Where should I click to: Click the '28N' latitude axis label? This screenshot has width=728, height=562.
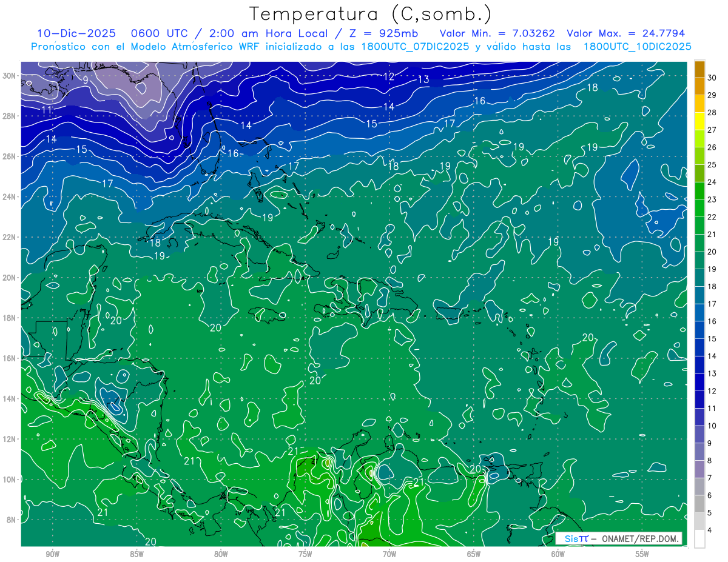tap(10, 116)
